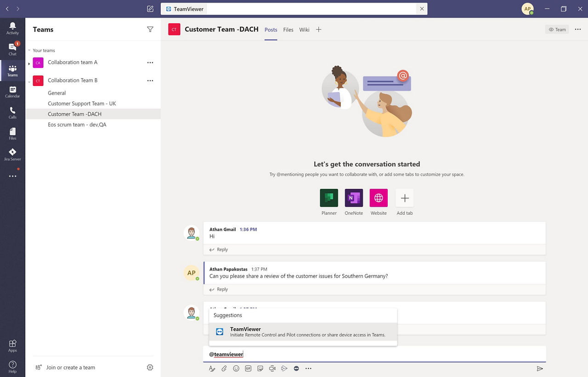This screenshot has width=588, height=377.
Task: Collapse Collaboration Team B channels
Action: 29,80
